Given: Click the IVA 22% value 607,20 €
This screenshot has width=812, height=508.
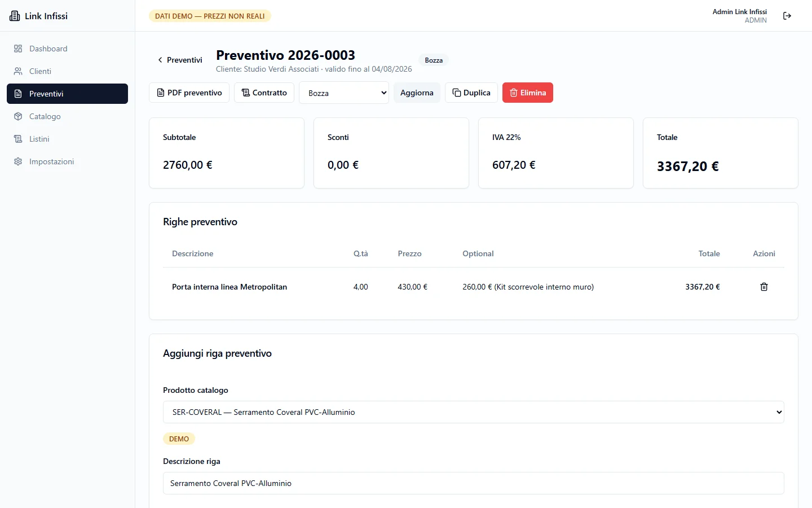Looking at the screenshot, I should (x=514, y=165).
